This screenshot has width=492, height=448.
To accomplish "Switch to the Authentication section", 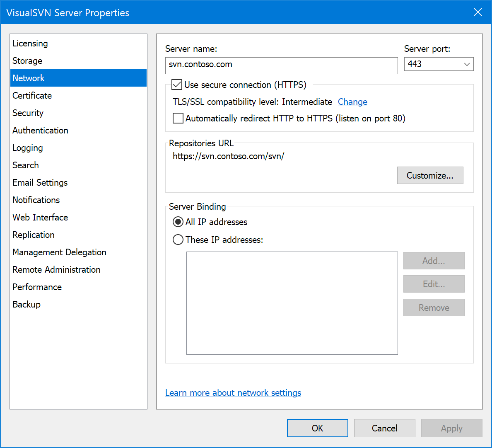I will 40,131.
